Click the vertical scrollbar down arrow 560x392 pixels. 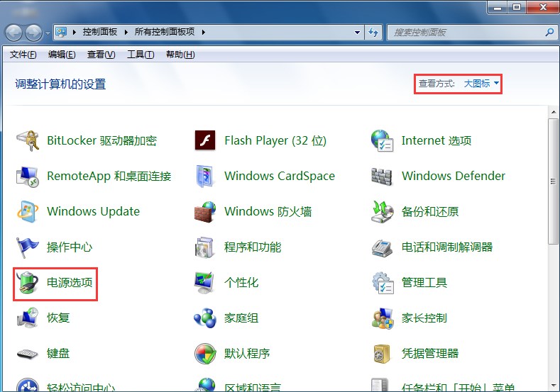pos(554,386)
